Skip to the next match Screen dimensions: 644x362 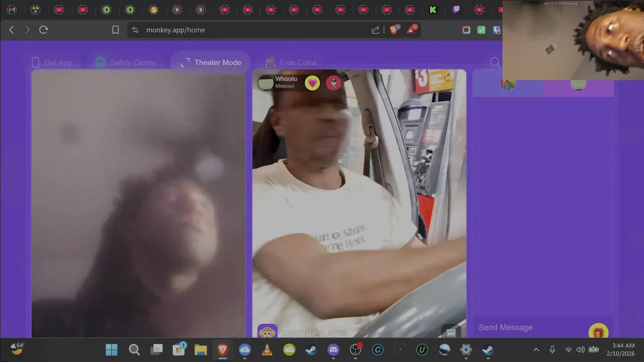451,333
